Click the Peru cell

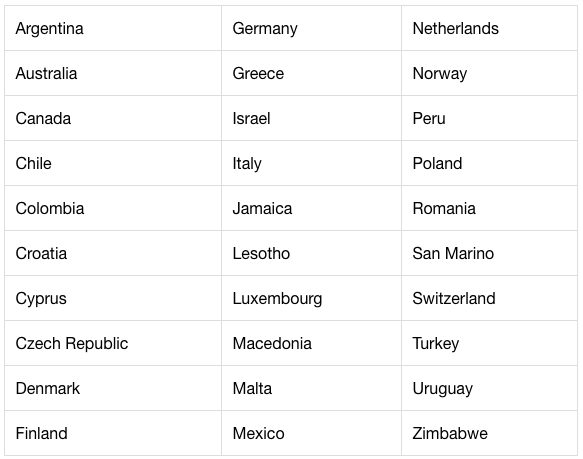click(x=490, y=118)
